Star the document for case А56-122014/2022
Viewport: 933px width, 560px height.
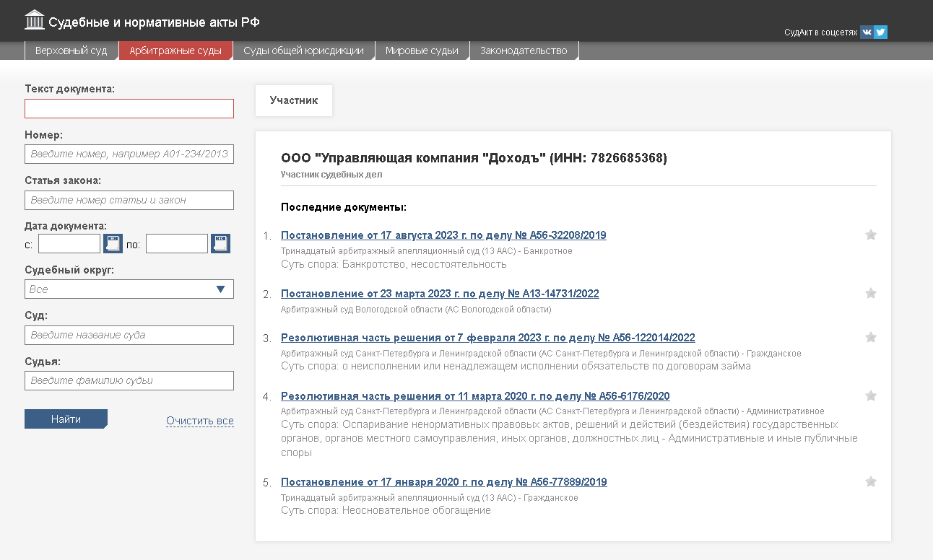pos(871,337)
